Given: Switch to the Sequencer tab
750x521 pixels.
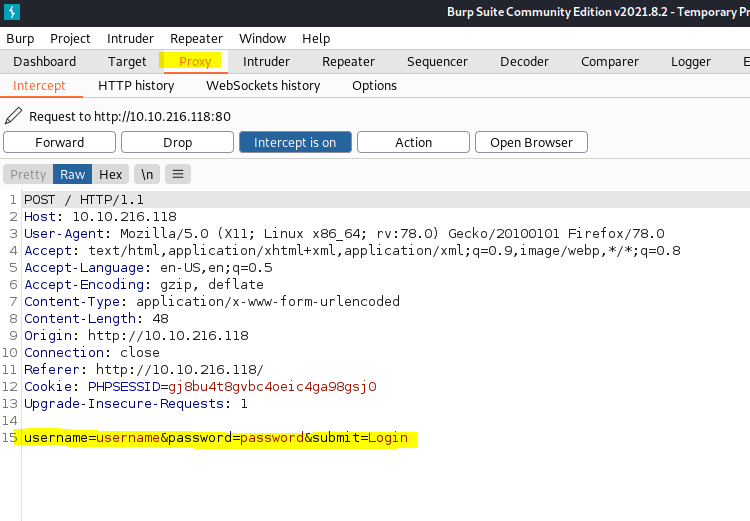Looking at the screenshot, I should pos(437,61).
